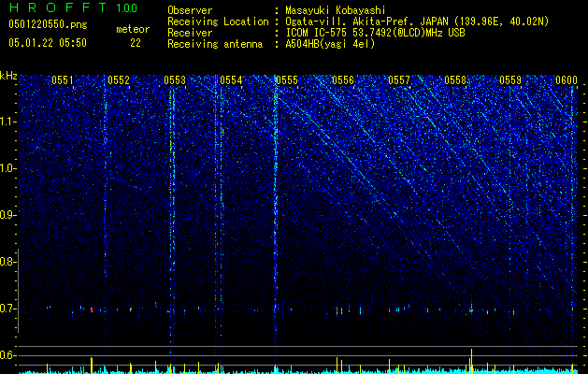Click the 0551 time marker
Screen dimensions: 588x374
[x=63, y=79]
